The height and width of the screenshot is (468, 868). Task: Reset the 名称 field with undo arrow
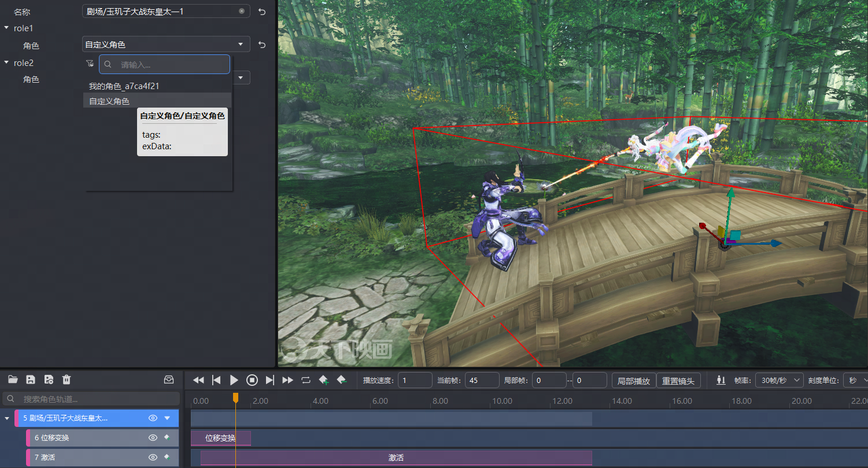click(x=262, y=11)
